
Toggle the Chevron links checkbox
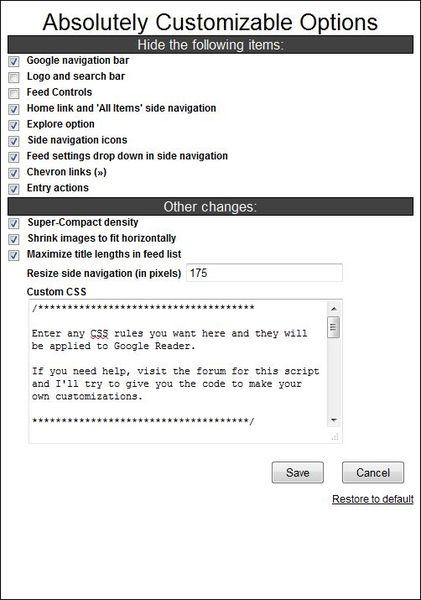pos(14,173)
